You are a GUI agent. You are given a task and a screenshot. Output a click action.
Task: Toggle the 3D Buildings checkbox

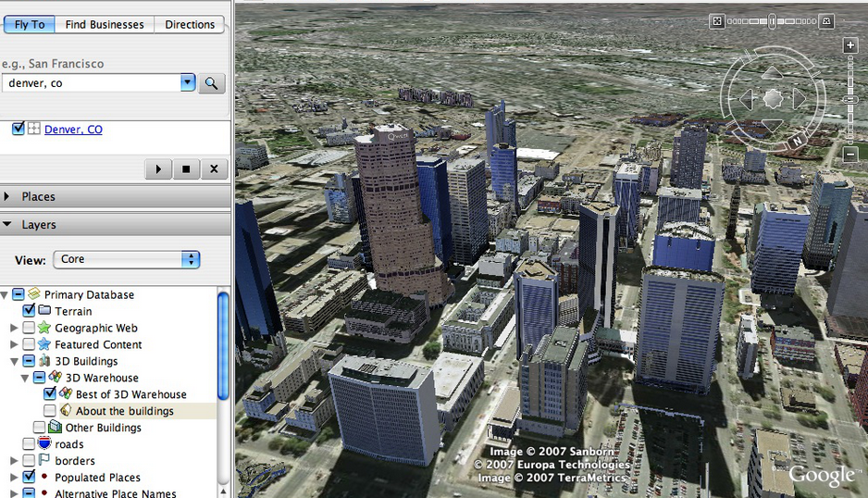click(x=29, y=361)
